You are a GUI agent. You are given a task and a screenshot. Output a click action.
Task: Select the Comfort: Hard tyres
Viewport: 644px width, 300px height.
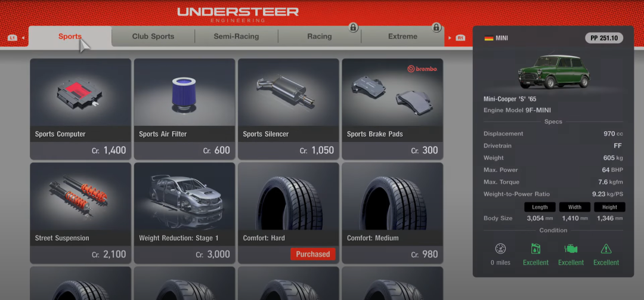[x=288, y=212]
